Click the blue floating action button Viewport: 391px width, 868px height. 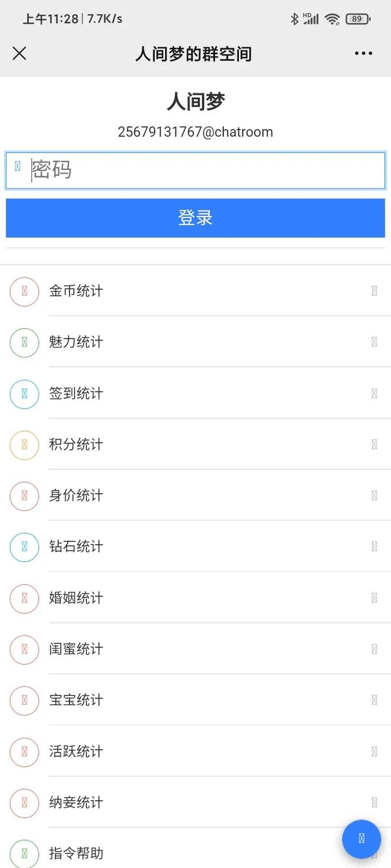pos(361,839)
